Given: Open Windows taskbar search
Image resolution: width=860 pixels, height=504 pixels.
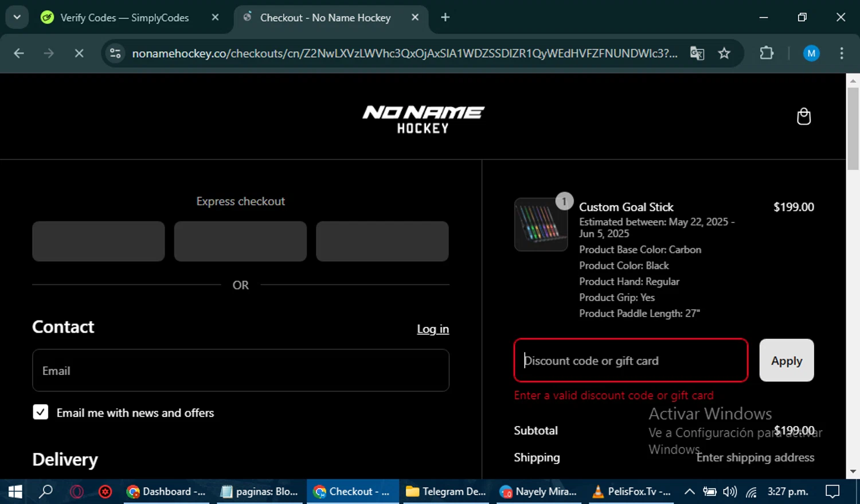Looking at the screenshot, I should (46, 491).
